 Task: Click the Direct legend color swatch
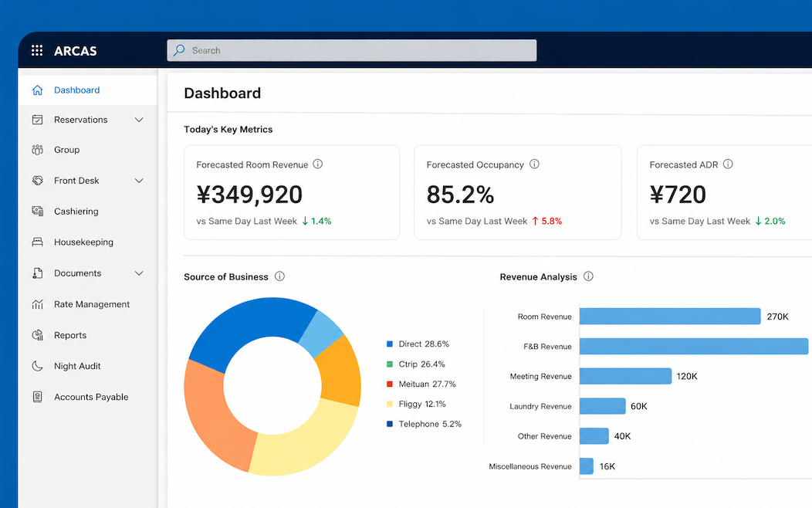point(390,344)
